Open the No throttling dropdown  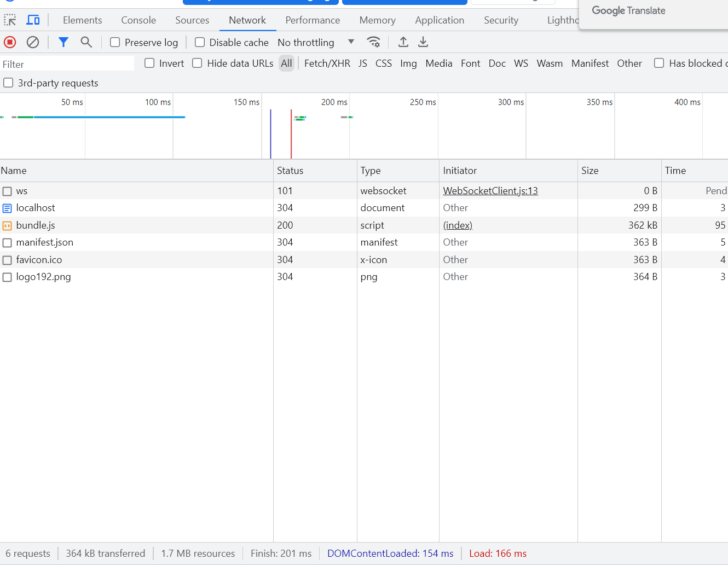tap(316, 42)
